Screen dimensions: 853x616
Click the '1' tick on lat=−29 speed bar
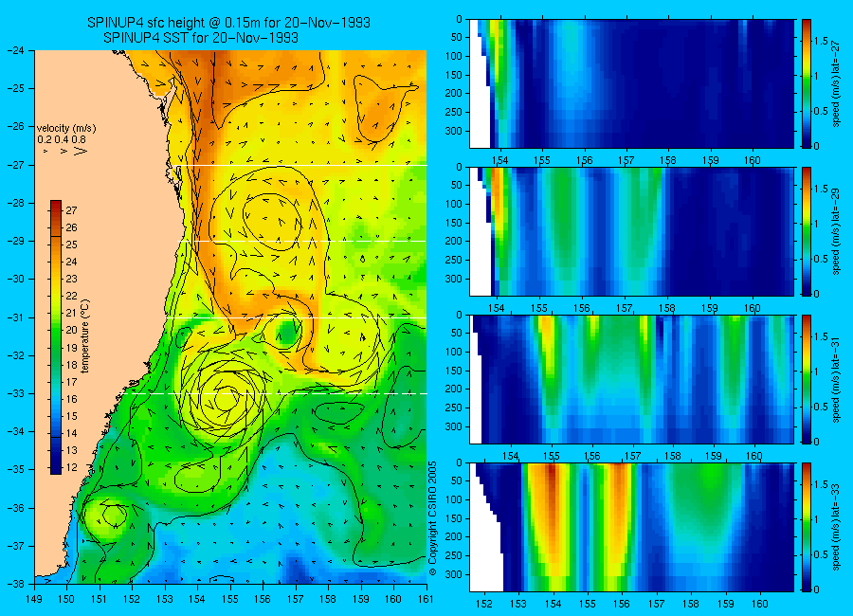(x=817, y=224)
